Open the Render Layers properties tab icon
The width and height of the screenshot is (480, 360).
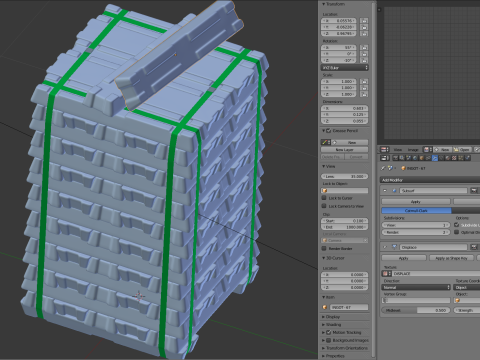click(402, 158)
